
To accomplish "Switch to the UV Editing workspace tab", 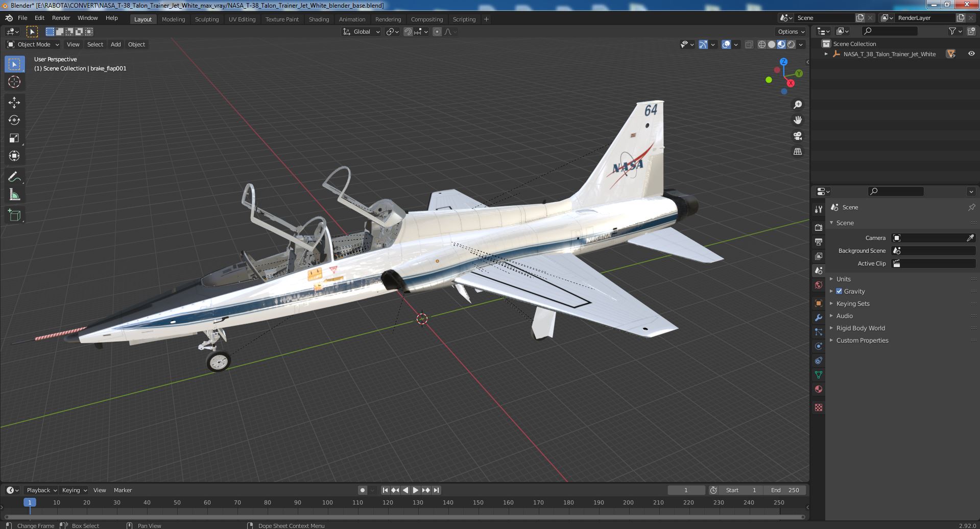I will pos(242,19).
